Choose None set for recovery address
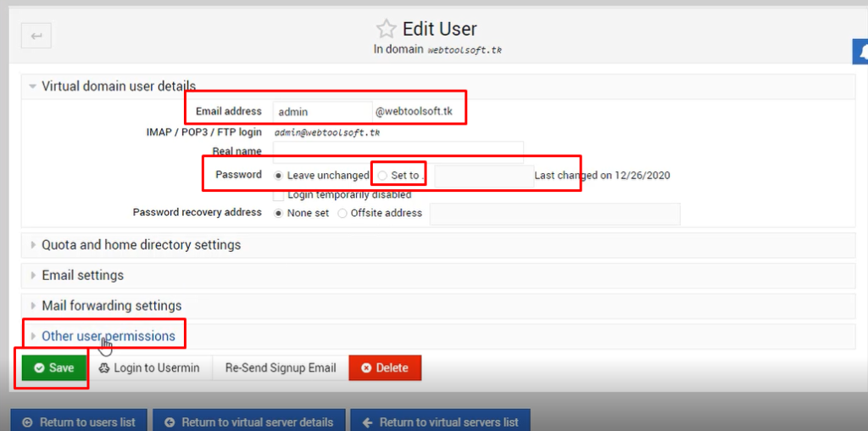Screen dimensions: 868x431 (x=279, y=213)
